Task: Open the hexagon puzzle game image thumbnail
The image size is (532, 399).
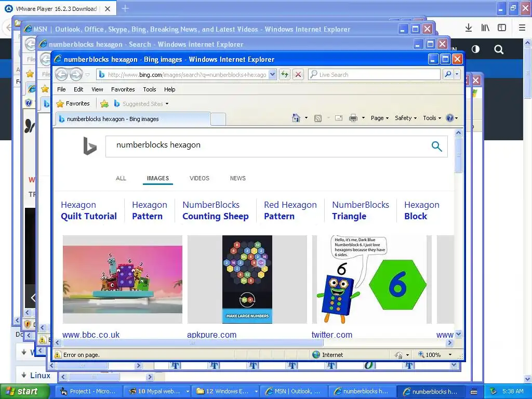Action: click(x=247, y=279)
